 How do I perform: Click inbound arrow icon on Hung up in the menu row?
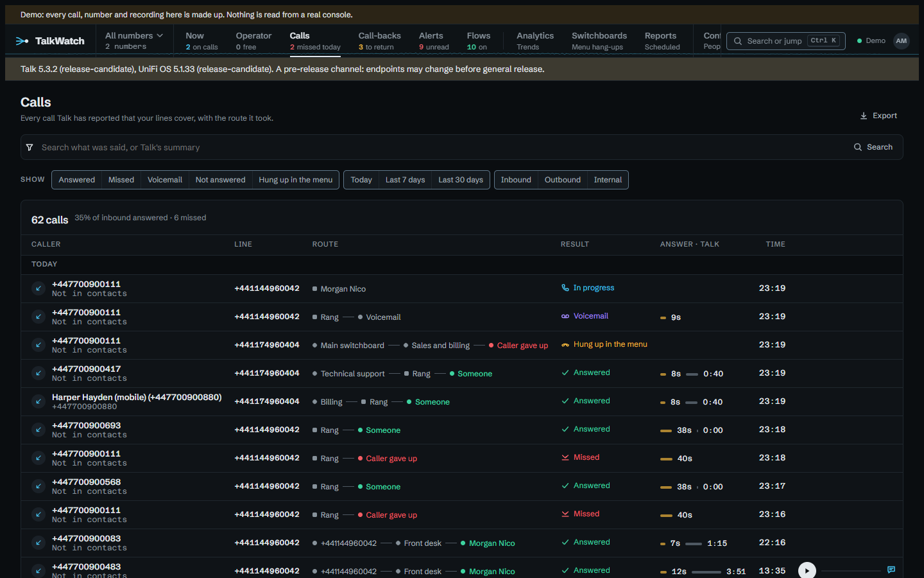point(38,345)
